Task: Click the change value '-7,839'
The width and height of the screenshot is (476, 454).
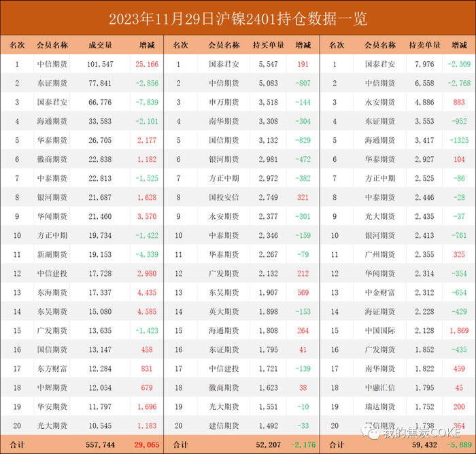Action: (x=147, y=102)
